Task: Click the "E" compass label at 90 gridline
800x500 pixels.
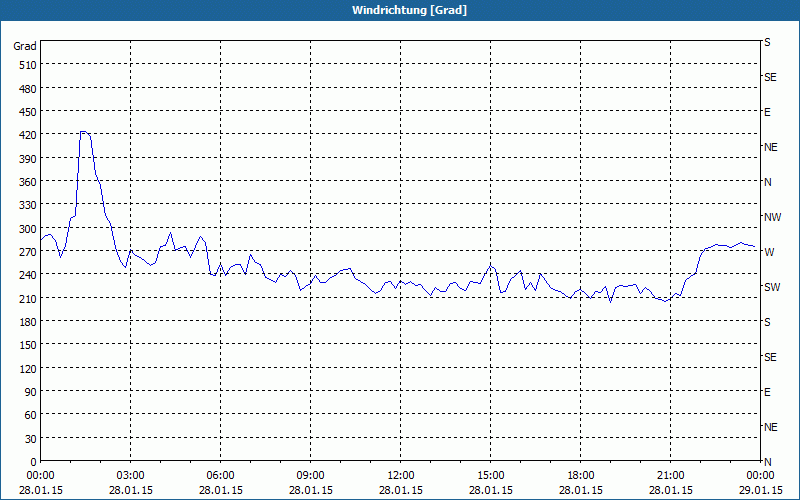Action: pyautogui.click(x=767, y=392)
